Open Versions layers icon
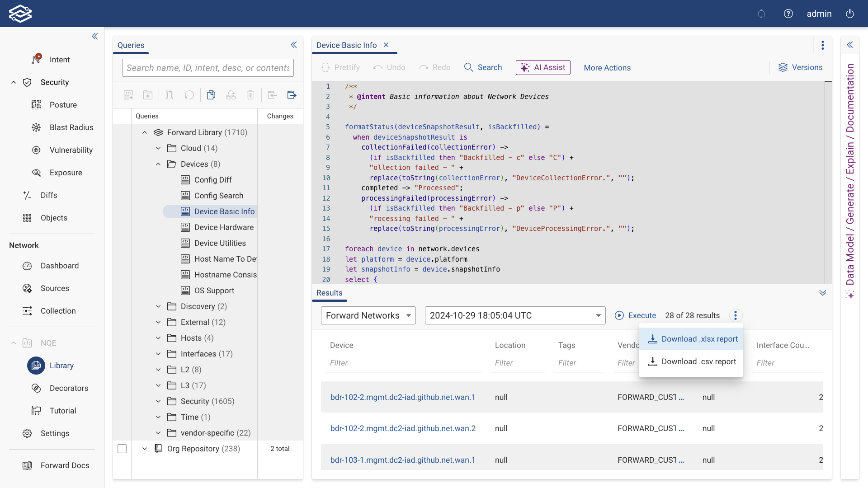 point(783,67)
